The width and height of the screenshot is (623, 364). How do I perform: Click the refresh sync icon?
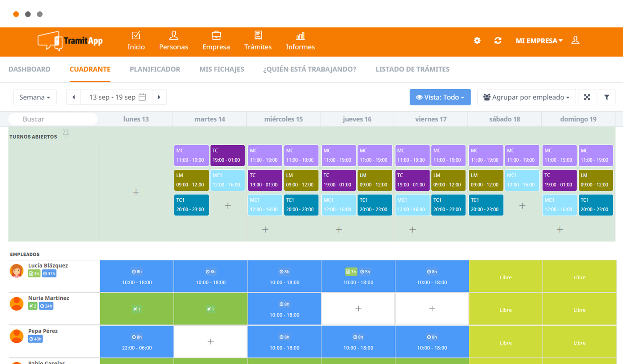(x=498, y=41)
